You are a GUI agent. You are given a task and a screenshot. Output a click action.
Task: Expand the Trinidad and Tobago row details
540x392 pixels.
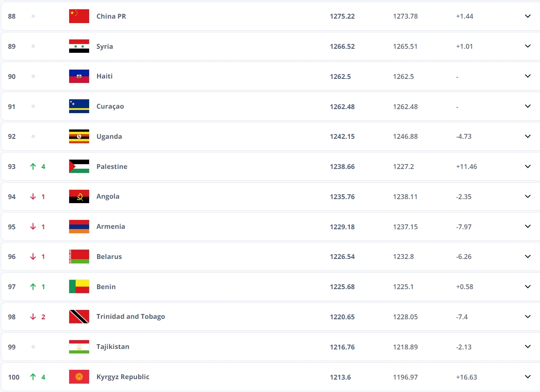528,317
